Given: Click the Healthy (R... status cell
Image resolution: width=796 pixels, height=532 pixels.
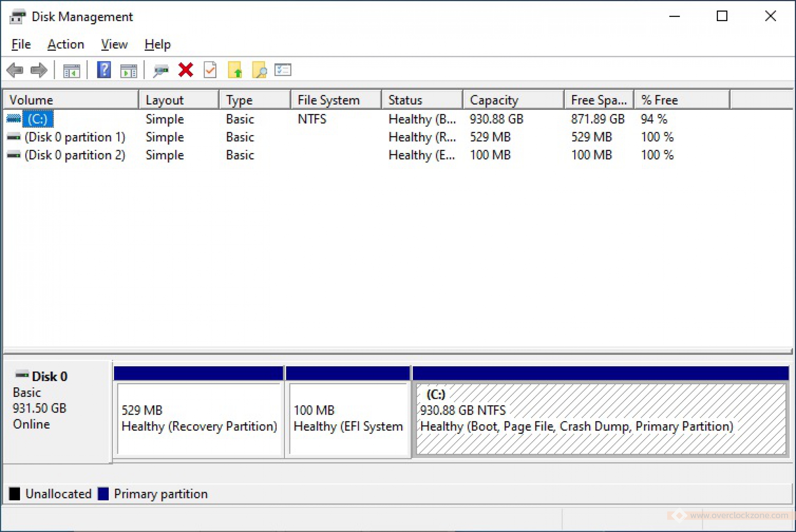Looking at the screenshot, I should click(422, 137).
